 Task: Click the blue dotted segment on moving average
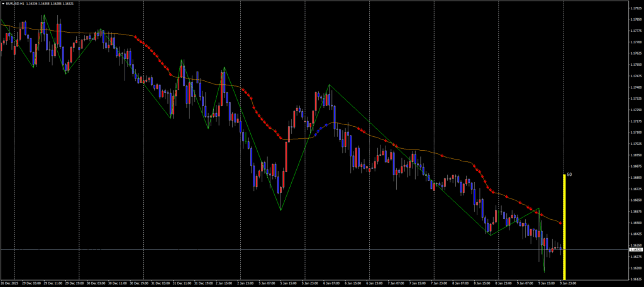tap(323, 128)
